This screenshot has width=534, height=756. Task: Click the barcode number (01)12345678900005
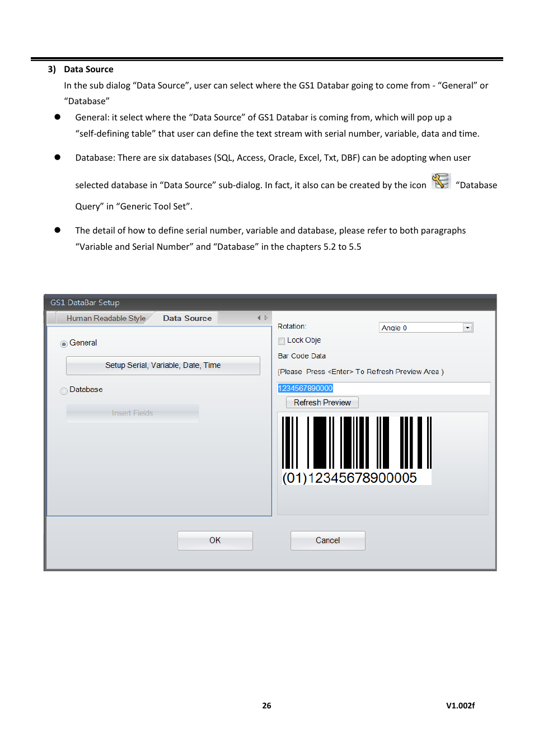(x=350, y=478)
